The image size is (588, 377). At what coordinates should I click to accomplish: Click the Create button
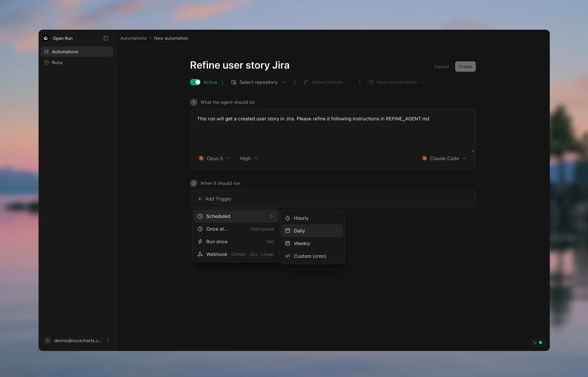(x=465, y=67)
